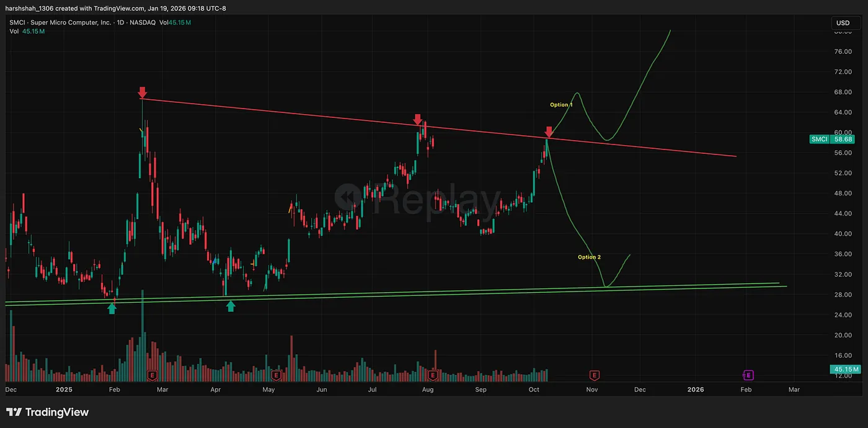
Task: Select the green up arrow in April
Action: pos(231,305)
